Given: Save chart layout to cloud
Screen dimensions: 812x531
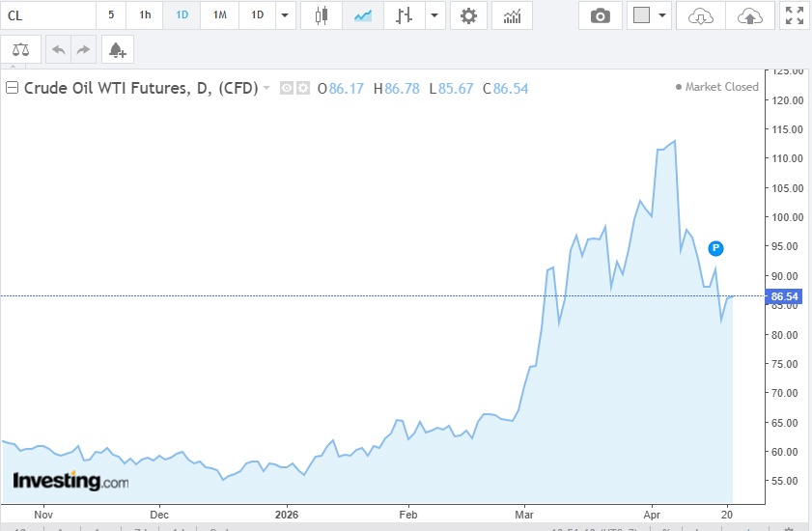Looking at the screenshot, I should 750,15.
